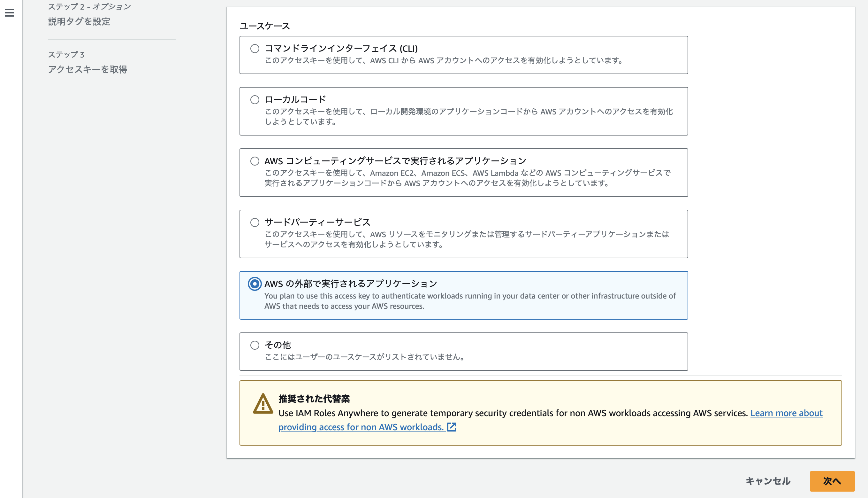This screenshot has height=498, width=868.
Task: Select the コマンドラインインターフェイス (CLI) radio button
Action: click(x=255, y=49)
